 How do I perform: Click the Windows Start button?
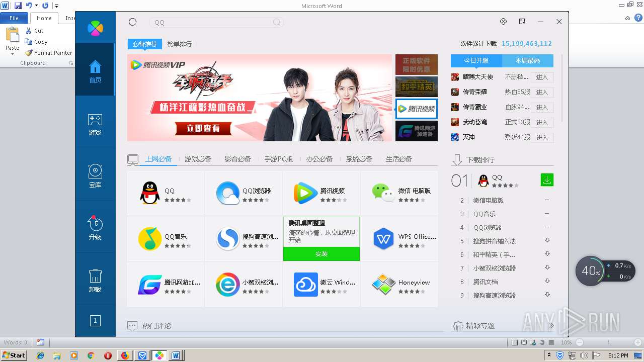point(14,355)
